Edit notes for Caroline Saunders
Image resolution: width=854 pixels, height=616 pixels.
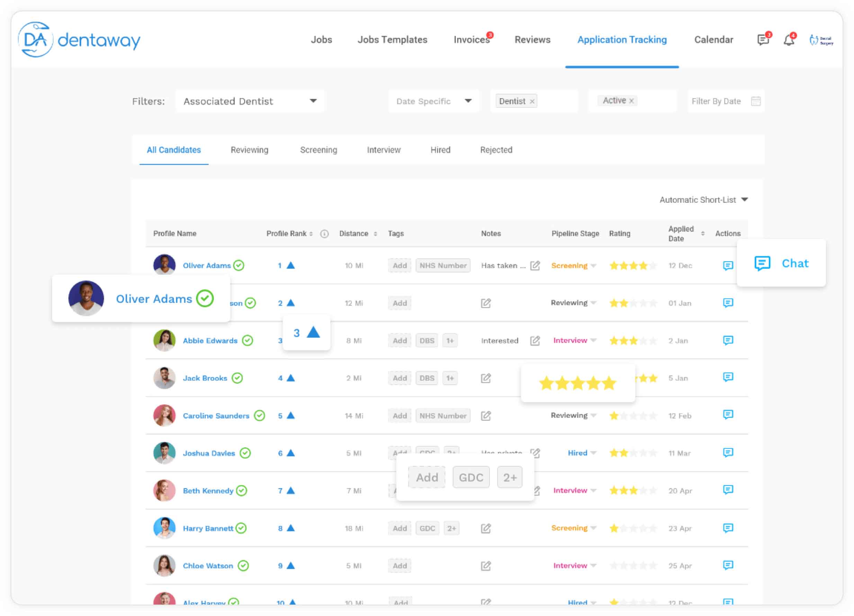486,415
